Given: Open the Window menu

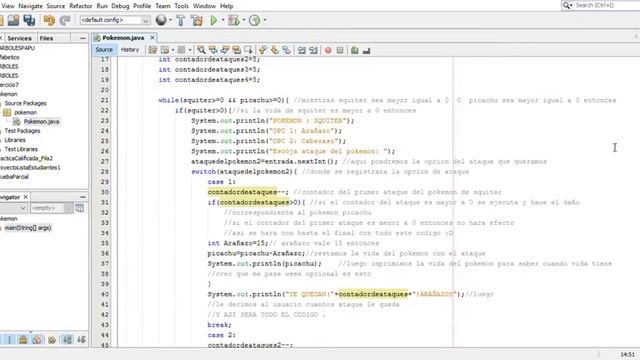Looking at the screenshot, I should (x=204, y=6).
